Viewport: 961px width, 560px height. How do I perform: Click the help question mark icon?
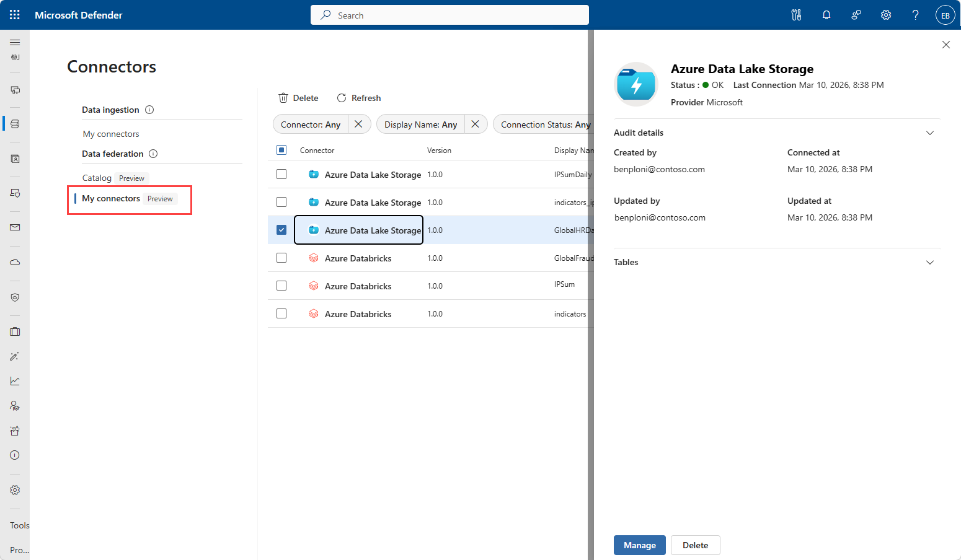pyautogui.click(x=916, y=15)
